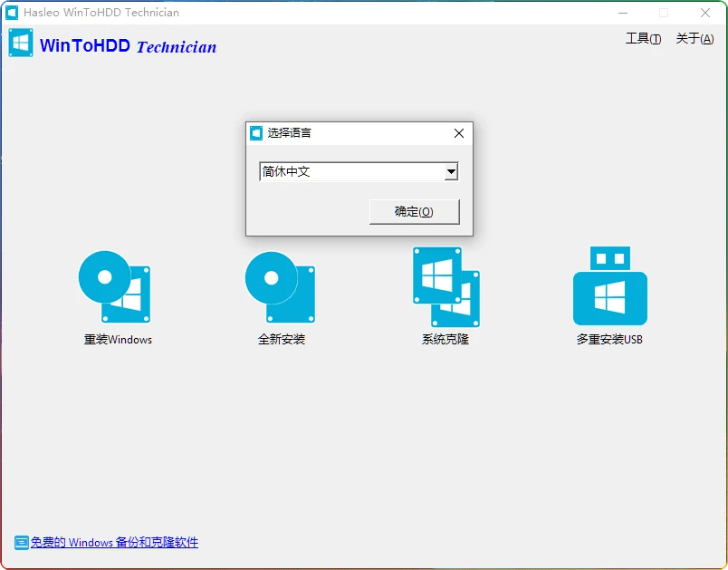Close the 选择语言 dialog with its X button
This screenshot has height=570, width=728.
(458, 132)
